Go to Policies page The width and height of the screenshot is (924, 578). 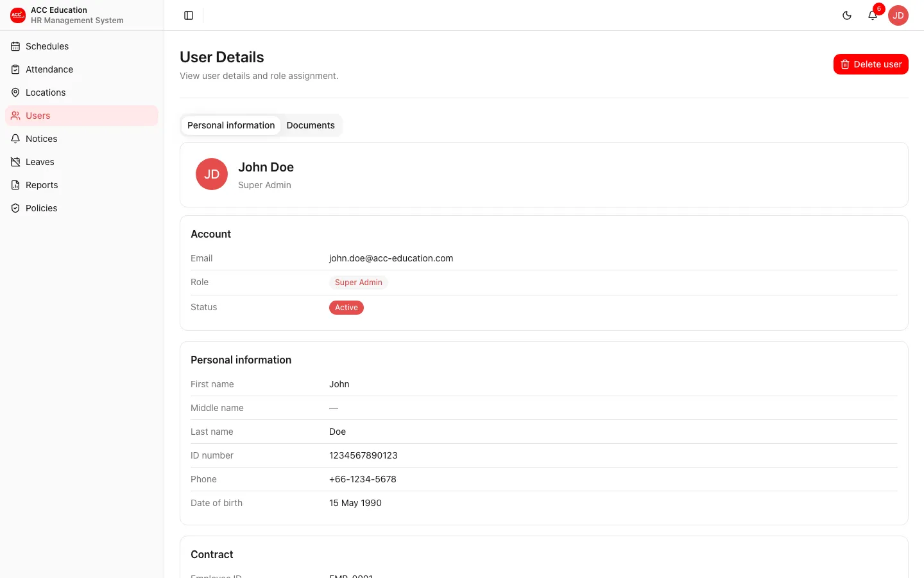81,208
